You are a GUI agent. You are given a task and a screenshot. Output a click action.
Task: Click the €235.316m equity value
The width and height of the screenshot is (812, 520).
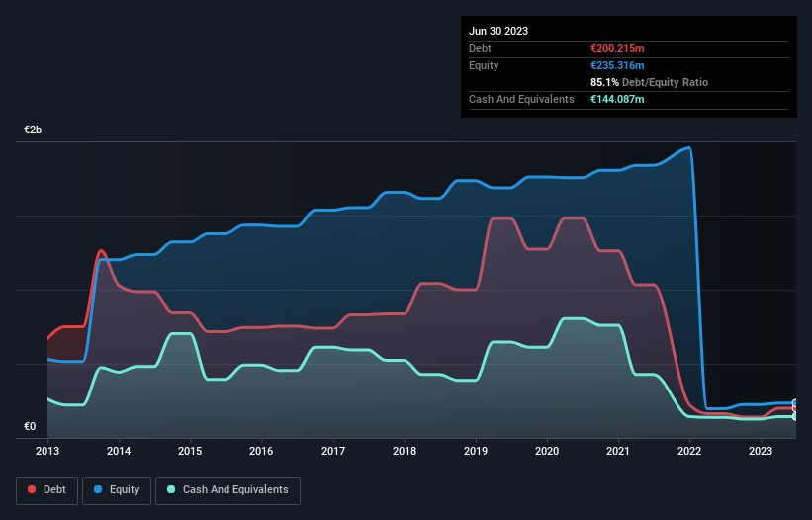pos(617,65)
